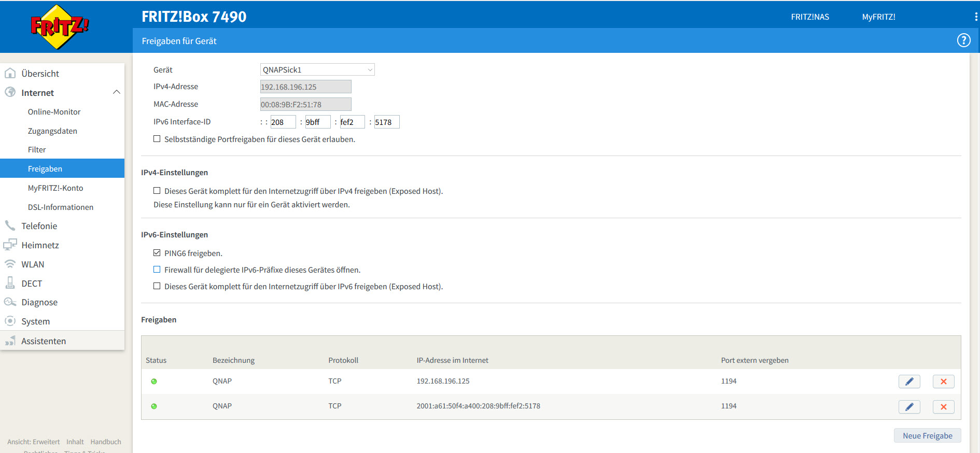Edit the IPv4 QNAP port sharing entry

pyautogui.click(x=909, y=381)
